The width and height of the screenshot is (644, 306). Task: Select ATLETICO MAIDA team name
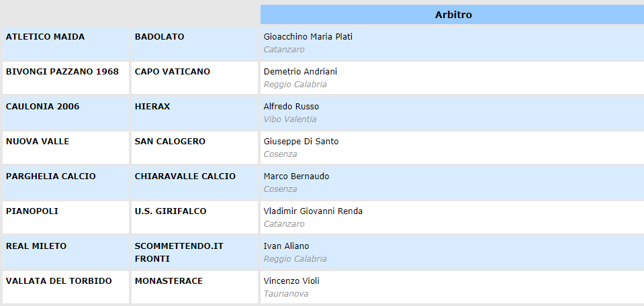pyautogui.click(x=45, y=37)
